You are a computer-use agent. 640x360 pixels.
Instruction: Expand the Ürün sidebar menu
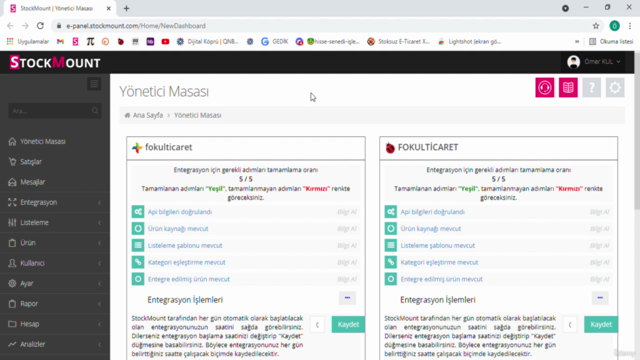click(x=55, y=243)
